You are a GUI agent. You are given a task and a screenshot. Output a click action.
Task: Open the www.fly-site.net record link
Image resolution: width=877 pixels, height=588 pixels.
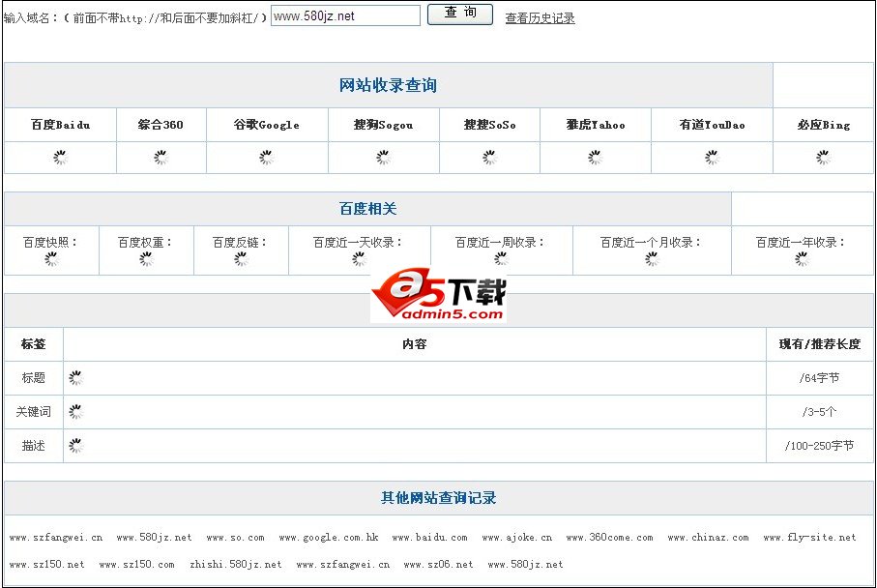click(x=809, y=538)
